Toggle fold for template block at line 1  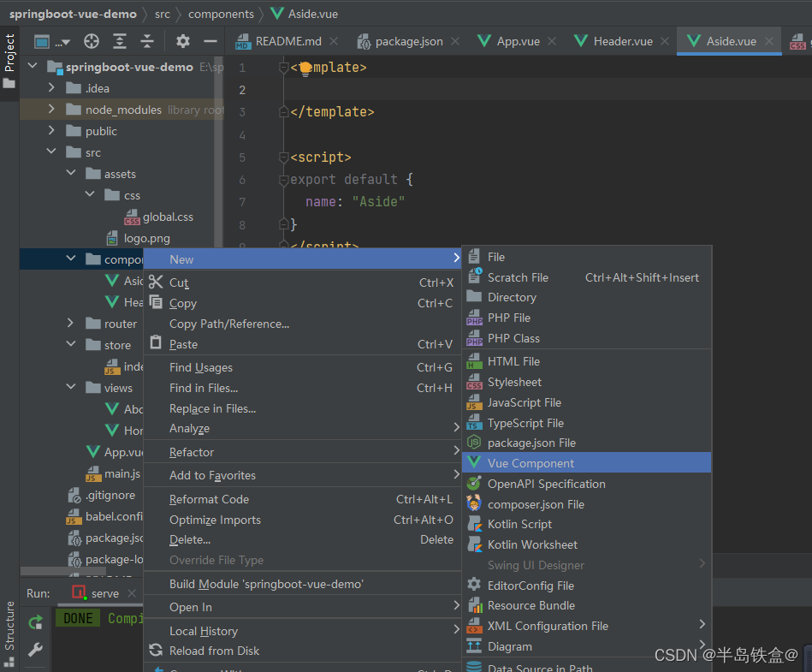point(283,68)
